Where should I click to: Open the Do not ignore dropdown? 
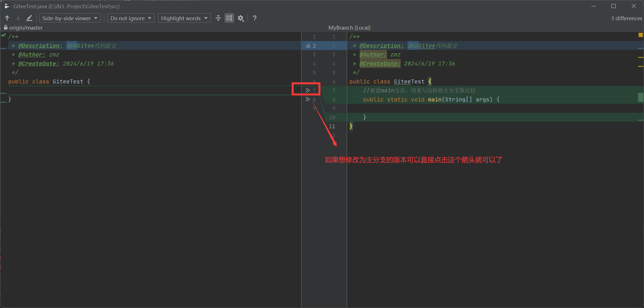coord(131,18)
